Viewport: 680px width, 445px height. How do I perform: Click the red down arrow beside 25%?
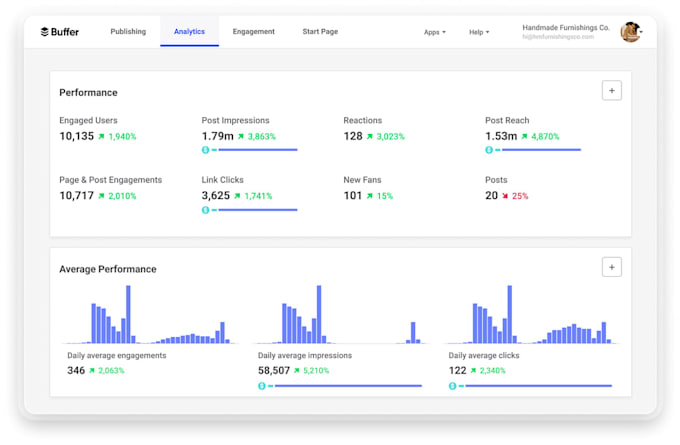[505, 196]
